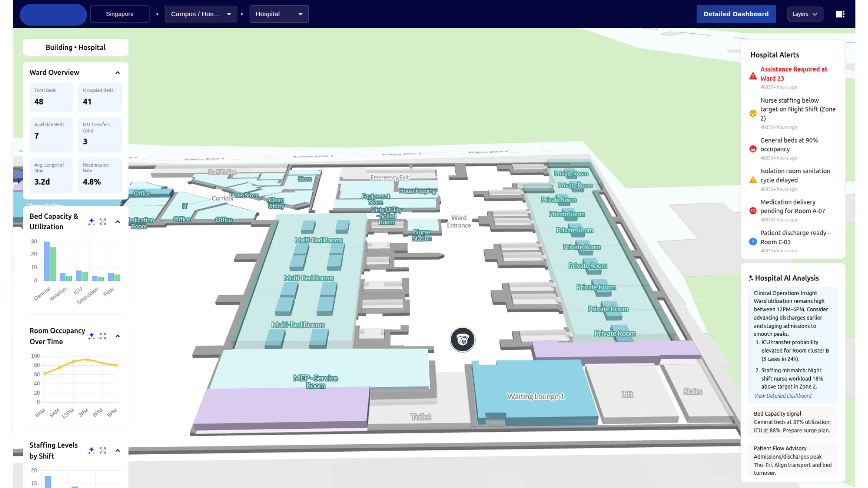Click the Staff Toilet label
Image resolution: width=868 pixels, height=488 pixels.
[222, 172]
